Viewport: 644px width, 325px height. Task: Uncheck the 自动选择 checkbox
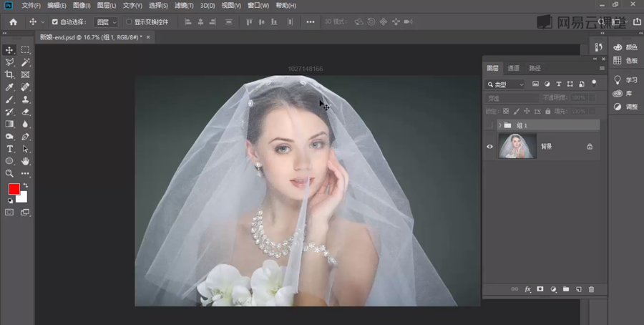click(x=55, y=22)
